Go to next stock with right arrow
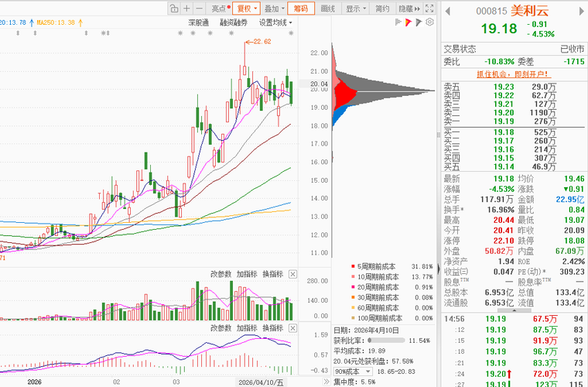Image resolution: width=588 pixels, height=387 pixels. 582,12
